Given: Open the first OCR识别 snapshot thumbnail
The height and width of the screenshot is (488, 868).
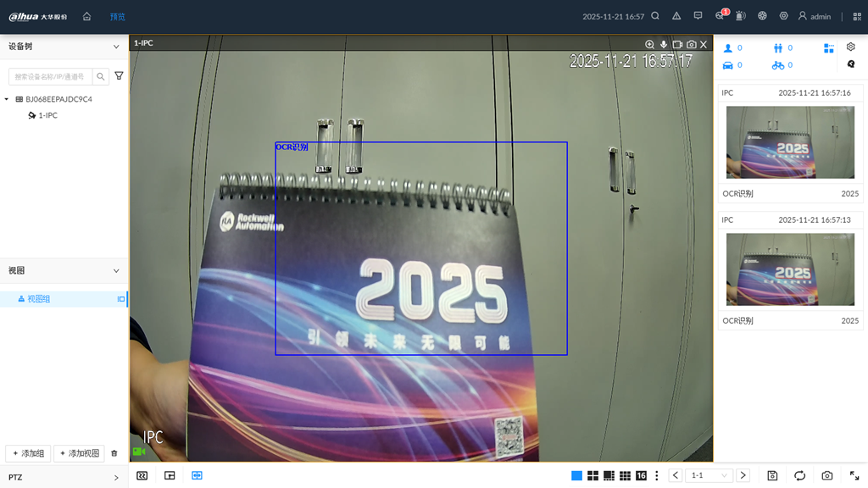Looking at the screenshot, I should click(x=790, y=142).
